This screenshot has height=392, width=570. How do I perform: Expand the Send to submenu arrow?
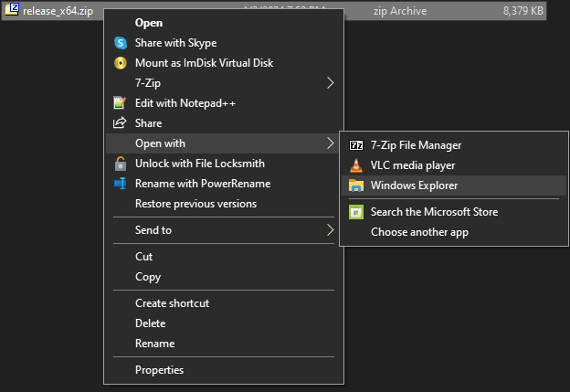pos(330,230)
